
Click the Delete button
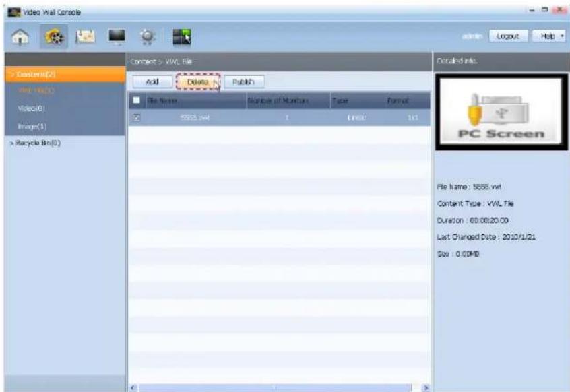pyautogui.click(x=198, y=81)
